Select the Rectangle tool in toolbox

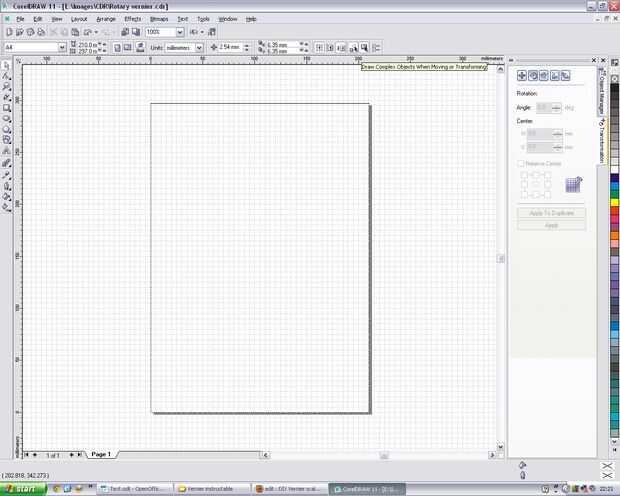7,108
